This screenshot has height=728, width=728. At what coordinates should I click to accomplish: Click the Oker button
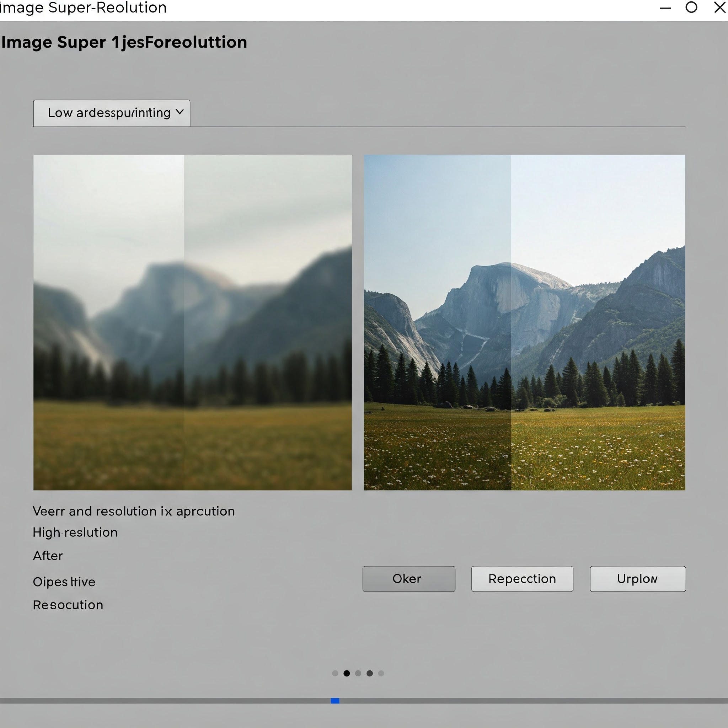409,579
